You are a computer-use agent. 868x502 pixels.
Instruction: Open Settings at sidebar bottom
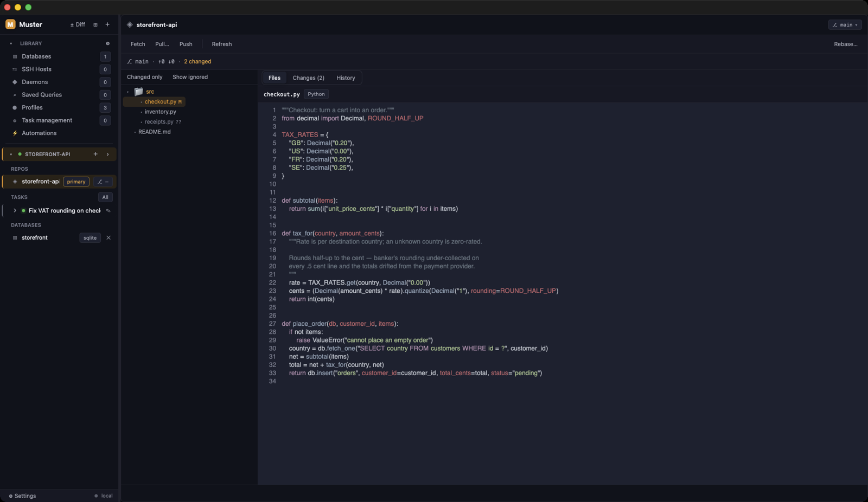(22, 496)
